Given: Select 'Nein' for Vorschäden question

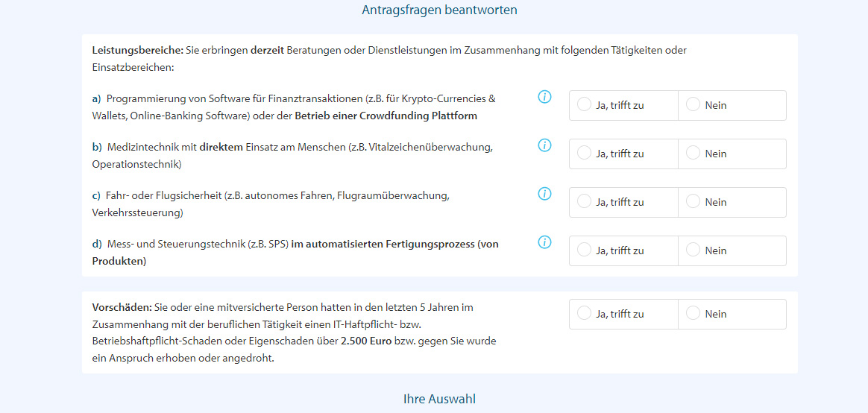Looking at the screenshot, I should click(x=732, y=314).
